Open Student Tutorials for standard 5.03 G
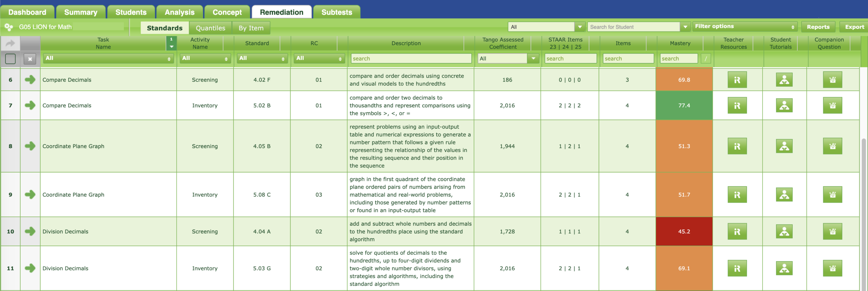 coord(784,268)
